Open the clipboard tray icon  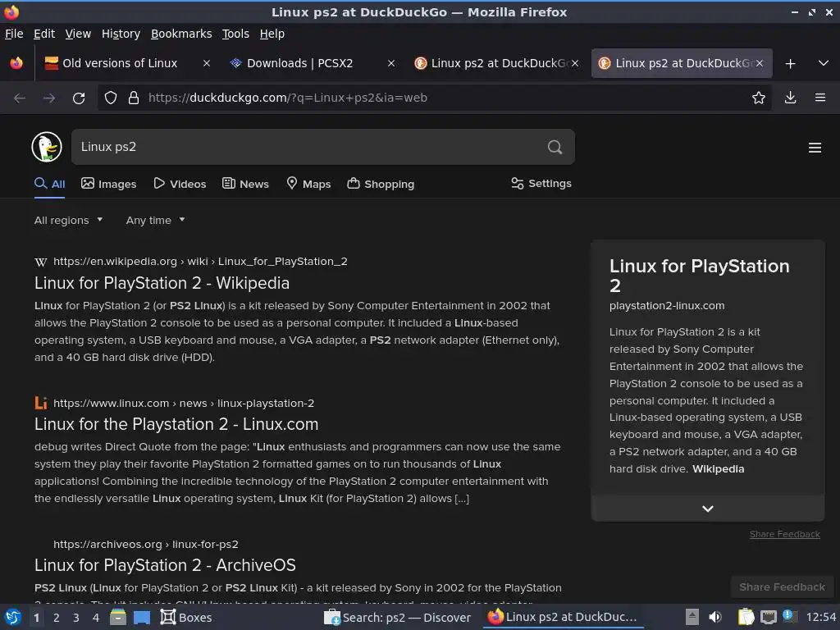tap(746, 617)
